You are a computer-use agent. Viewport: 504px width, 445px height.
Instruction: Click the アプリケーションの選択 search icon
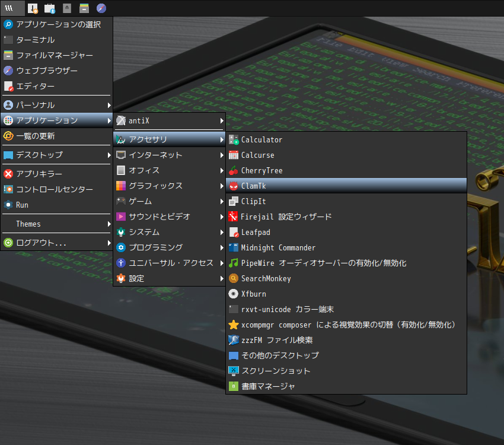(x=8, y=24)
